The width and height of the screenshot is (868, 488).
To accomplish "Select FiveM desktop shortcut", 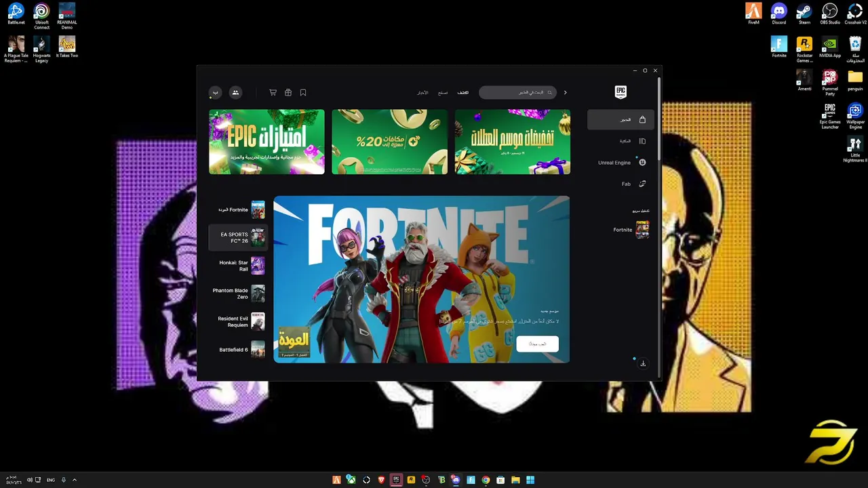I will pos(753,14).
